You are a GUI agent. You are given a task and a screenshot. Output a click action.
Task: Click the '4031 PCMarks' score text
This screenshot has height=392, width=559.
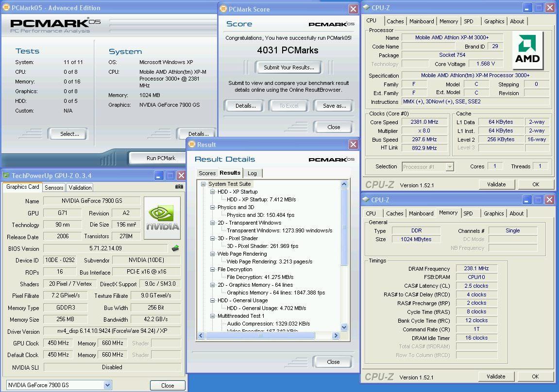coord(288,50)
